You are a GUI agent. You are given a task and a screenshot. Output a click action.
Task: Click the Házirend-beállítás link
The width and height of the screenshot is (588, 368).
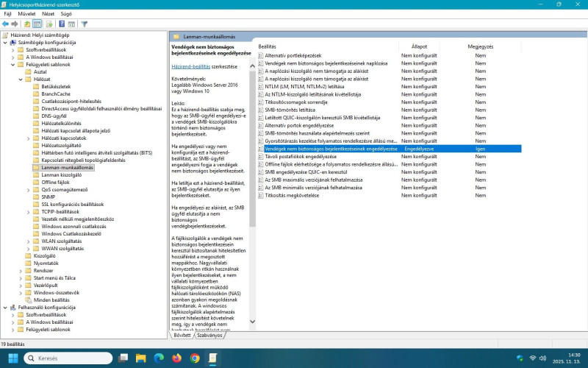[x=191, y=66]
